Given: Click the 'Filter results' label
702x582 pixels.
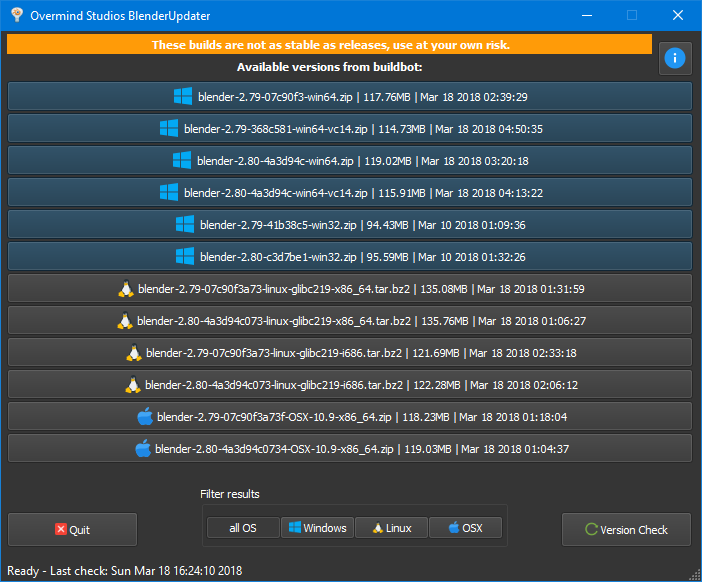Looking at the screenshot, I should 230,494.
